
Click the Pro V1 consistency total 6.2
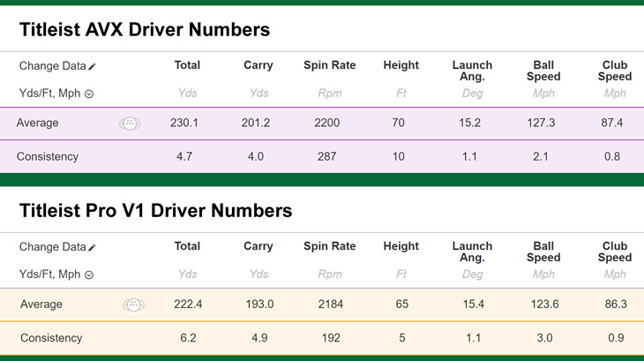(188, 338)
